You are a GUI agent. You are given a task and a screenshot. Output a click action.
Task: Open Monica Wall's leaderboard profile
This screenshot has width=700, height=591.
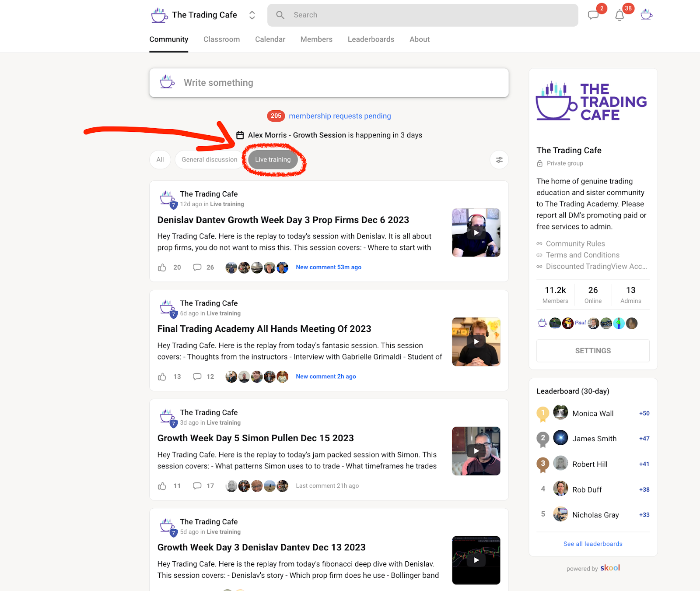[593, 414]
